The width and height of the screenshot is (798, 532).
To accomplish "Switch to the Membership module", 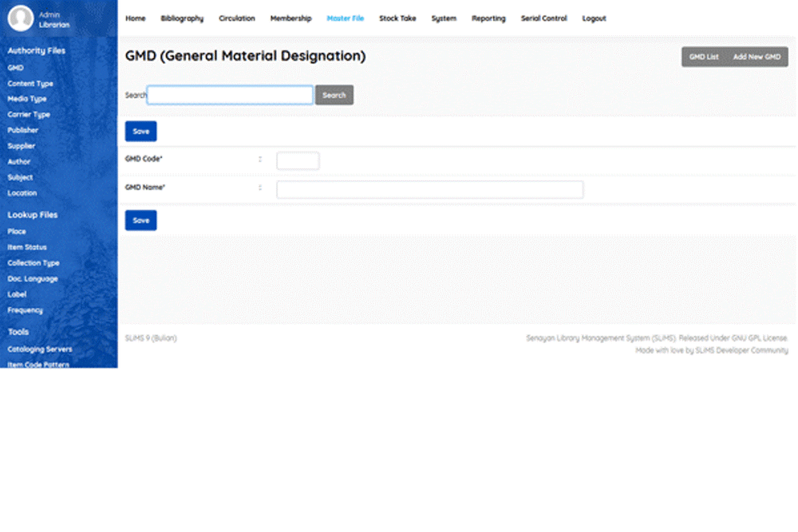I will 290,18.
